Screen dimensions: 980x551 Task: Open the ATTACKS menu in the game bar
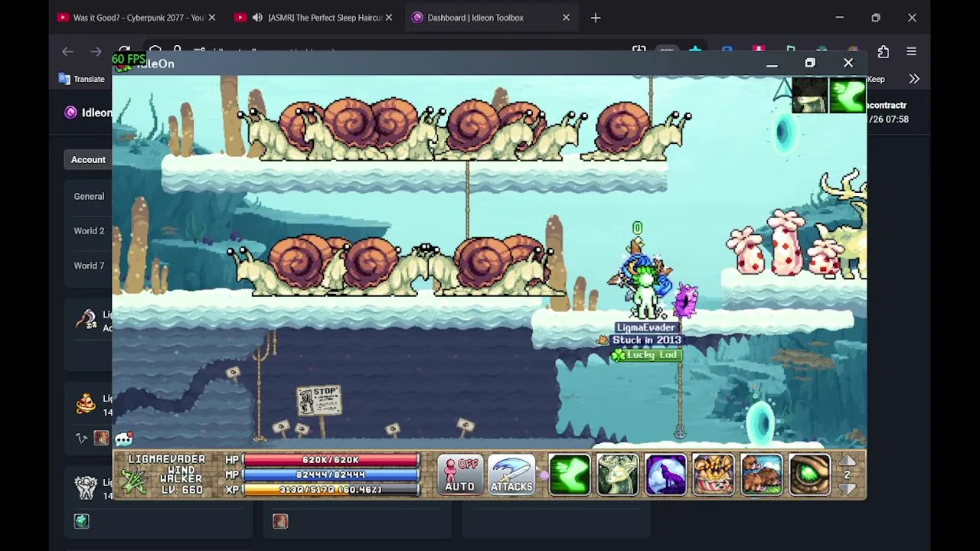[x=511, y=474]
